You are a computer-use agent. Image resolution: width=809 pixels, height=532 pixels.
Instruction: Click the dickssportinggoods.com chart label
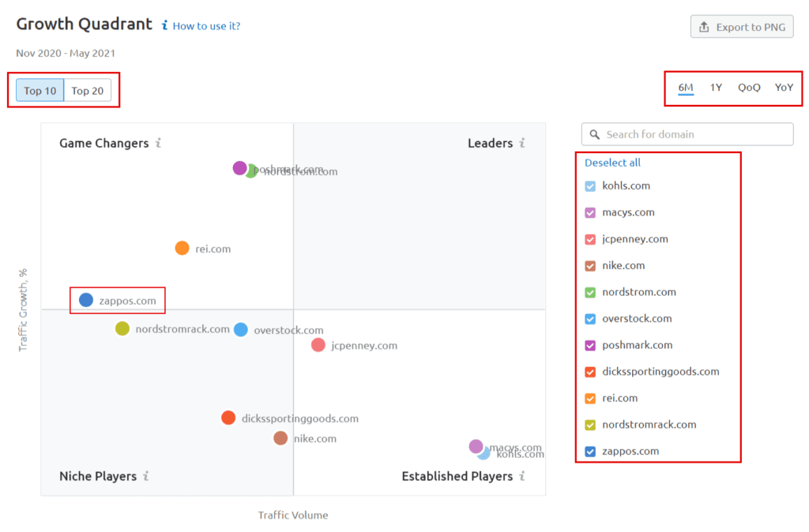(300, 418)
